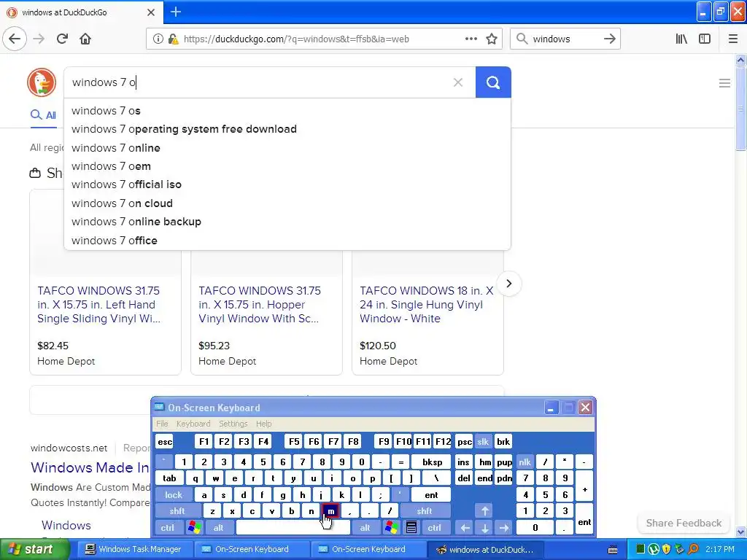747x560 pixels.
Task: Open Keyboard menu in On-Screen Keyboard
Action: [193, 424]
